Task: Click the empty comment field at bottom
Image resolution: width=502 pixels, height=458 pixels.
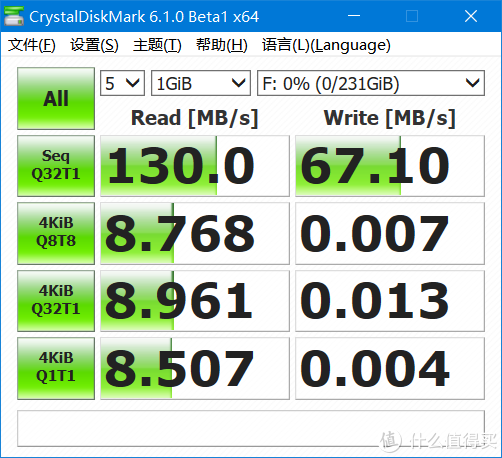Action: point(251,428)
